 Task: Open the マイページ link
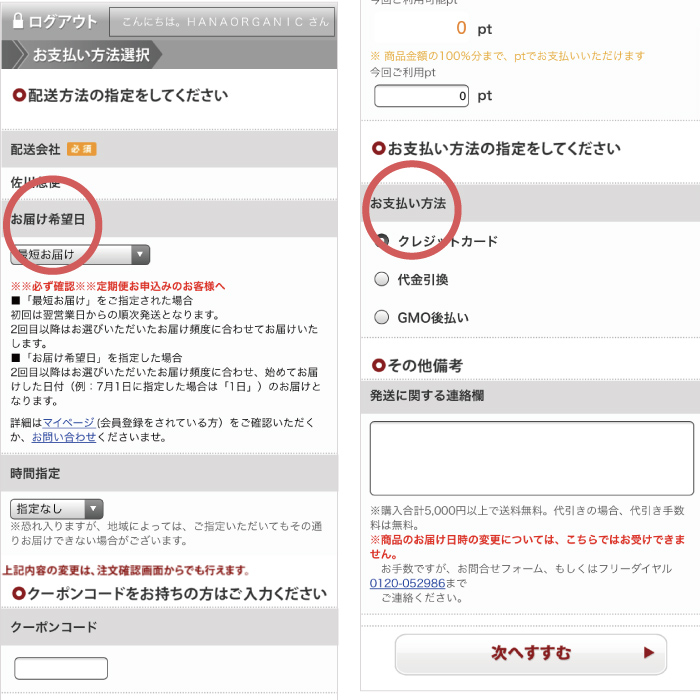click(68, 423)
